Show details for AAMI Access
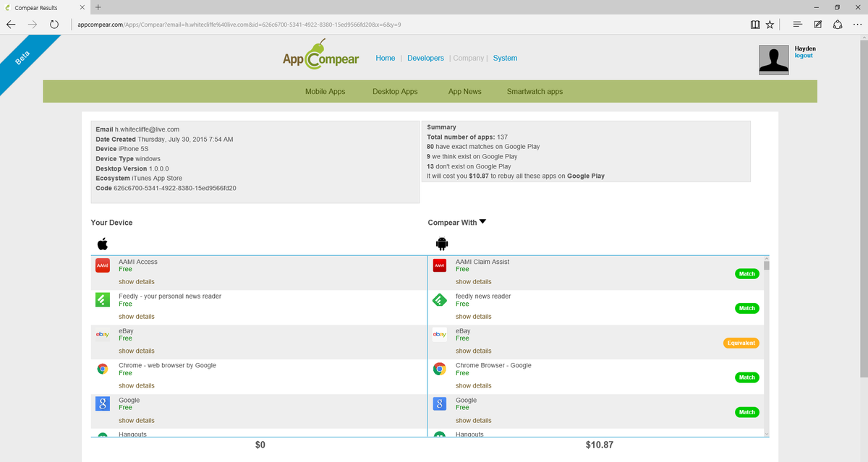 (x=137, y=282)
